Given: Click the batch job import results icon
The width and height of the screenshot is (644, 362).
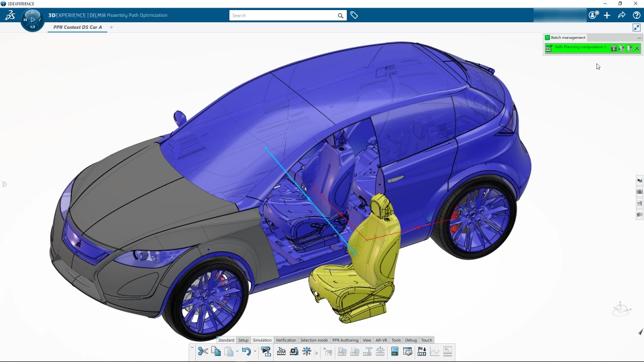Looking at the screenshot, I should click(621, 48).
